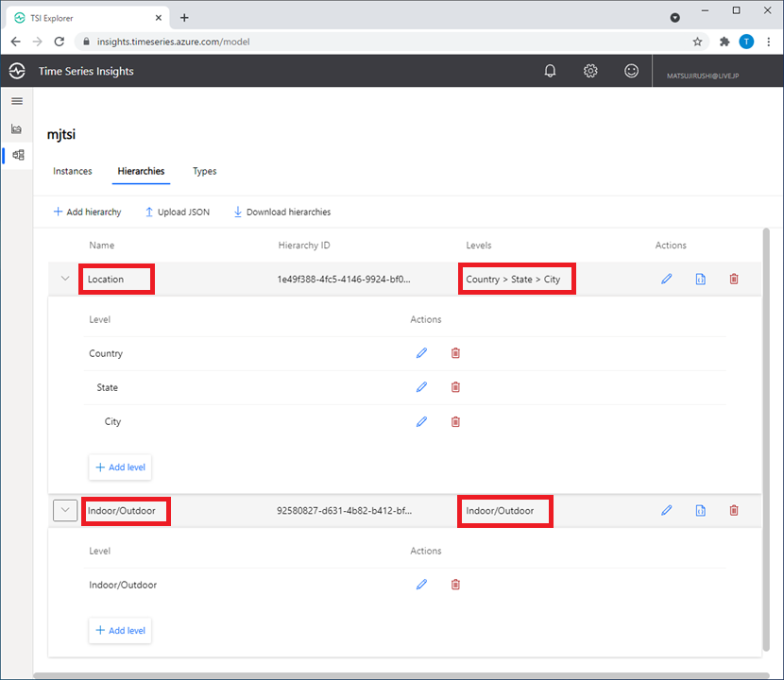Edit the Indoor/Outdoor hierarchy with pencil icon
Image resolution: width=784 pixels, height=680 pixels.
(667, 511)
